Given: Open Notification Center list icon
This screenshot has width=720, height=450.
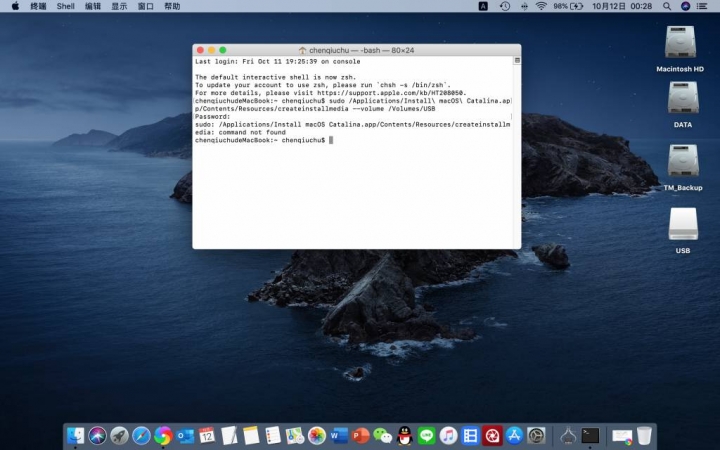Looking at the screenshot, I should pos(702,6).
